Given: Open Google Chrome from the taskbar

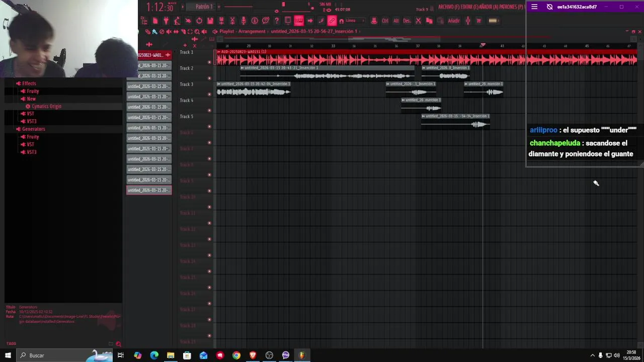Looking at the screenshot, I should [236, 355].
